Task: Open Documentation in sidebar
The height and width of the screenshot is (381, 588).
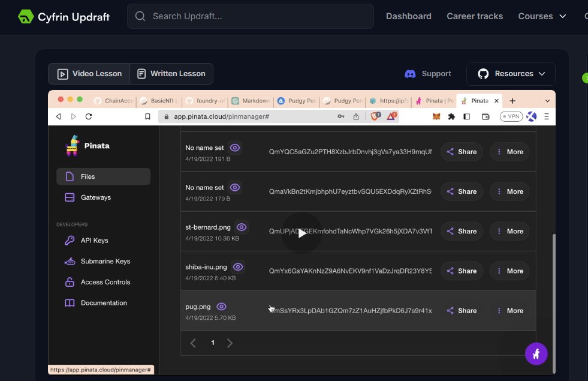Action: click(96, 302)
